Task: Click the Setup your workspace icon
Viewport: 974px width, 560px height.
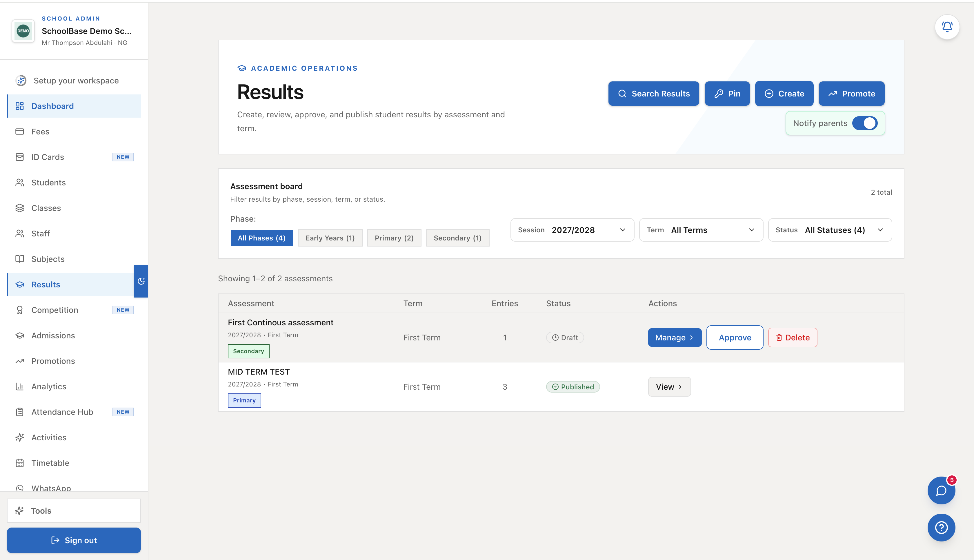Action: pyautogui.click(x=21, y=80)
